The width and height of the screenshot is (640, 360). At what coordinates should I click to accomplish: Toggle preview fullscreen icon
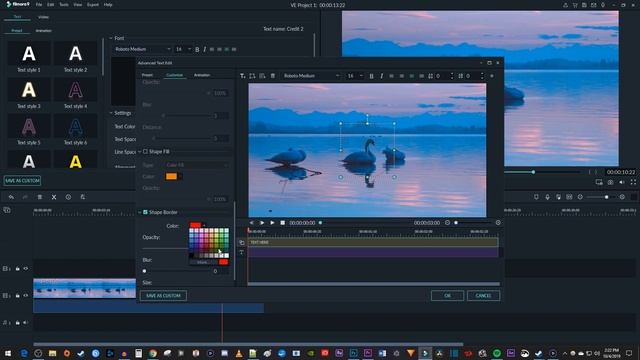click(633, 182)
